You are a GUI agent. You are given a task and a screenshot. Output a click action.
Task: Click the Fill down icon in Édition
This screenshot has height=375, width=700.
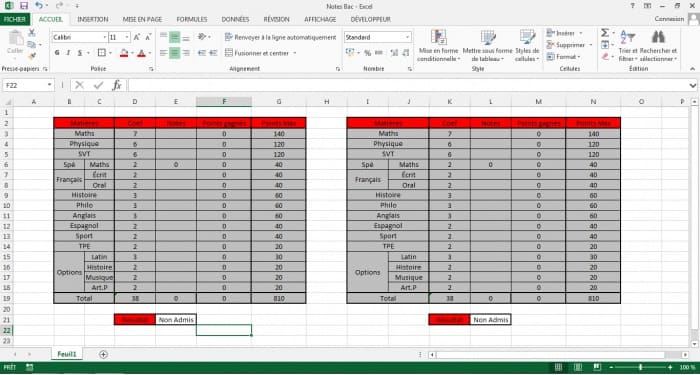[x=605, y=45]
